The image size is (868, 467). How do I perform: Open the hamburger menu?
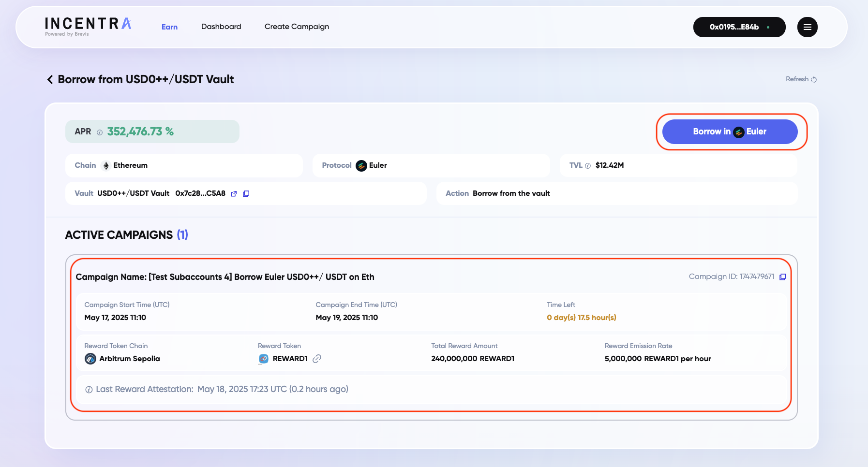click(x=807, y=27)
